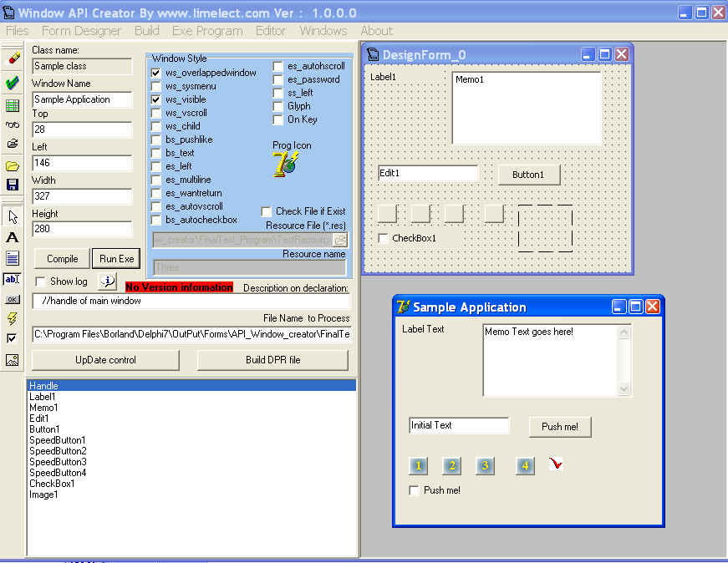Select the Image component tool
Viewport: 728px width, 563px height.
pyautogui.click(x=13, y=360)
